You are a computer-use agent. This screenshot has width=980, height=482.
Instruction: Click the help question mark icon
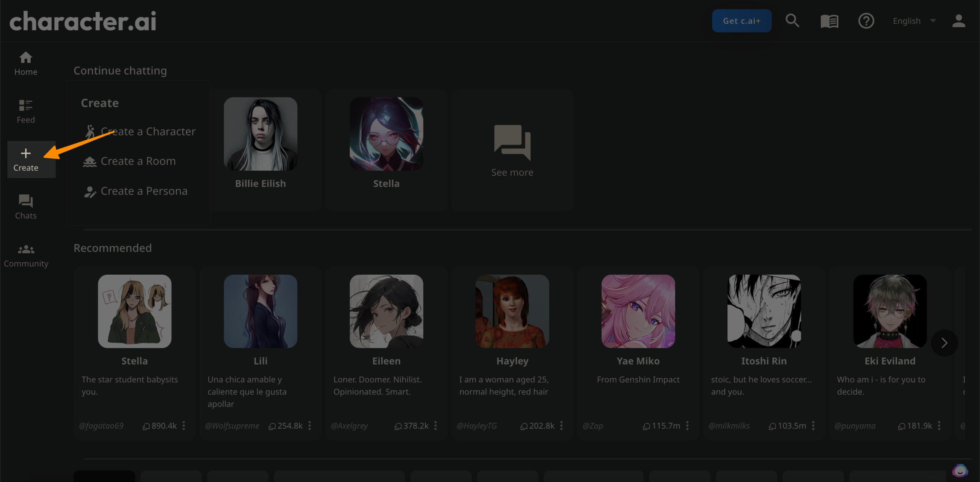(866, 21)
